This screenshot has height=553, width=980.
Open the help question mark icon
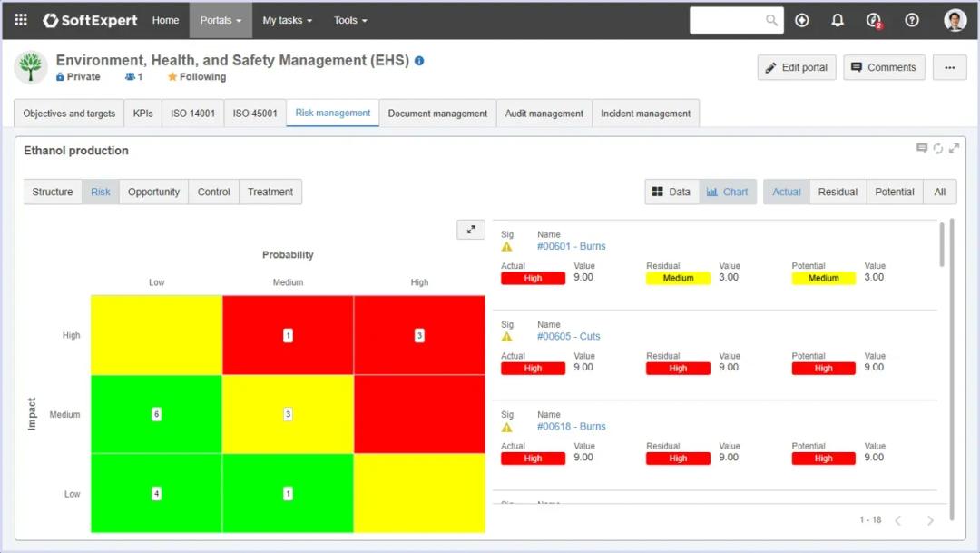(912, 20)
